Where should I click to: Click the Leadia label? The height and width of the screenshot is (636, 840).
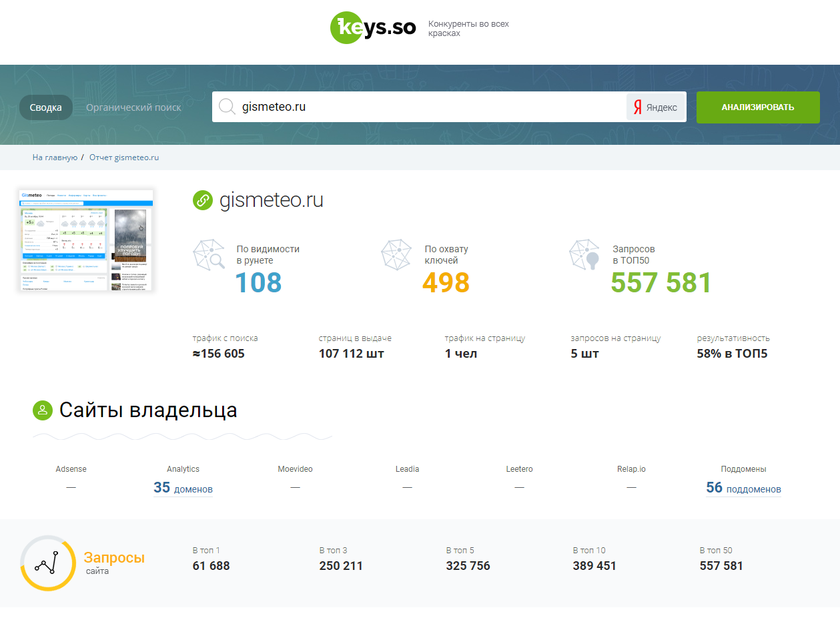[408, 469]
